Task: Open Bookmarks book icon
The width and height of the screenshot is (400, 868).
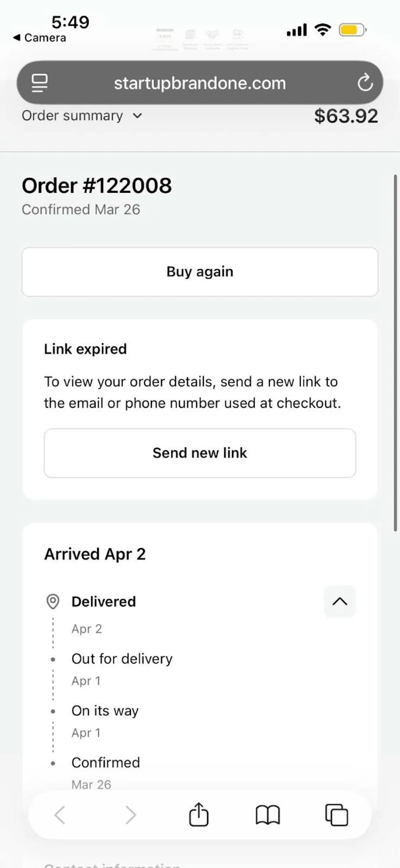Action: tap(268, 815)
